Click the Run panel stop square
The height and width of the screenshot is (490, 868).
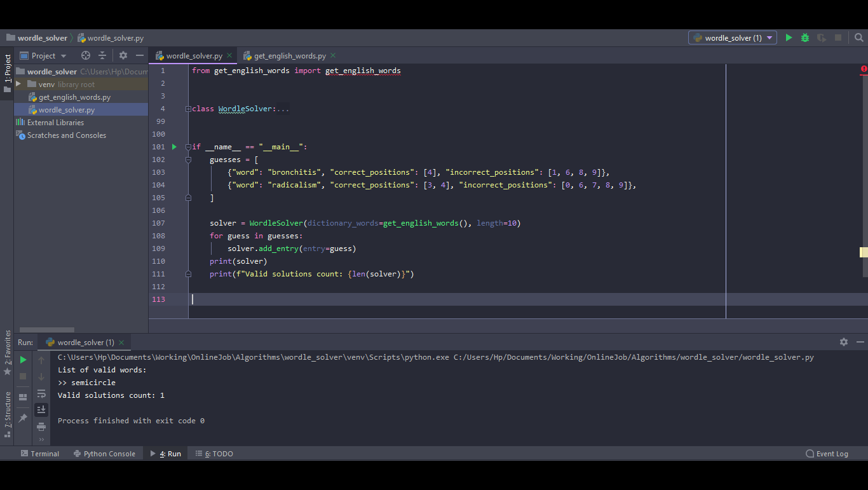click(x=23, y=376)
